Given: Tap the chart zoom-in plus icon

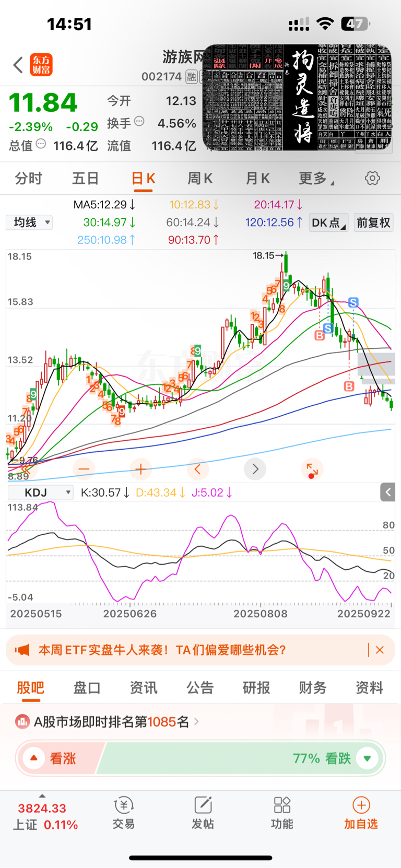Looking at the screenshot, I should 140,469.
